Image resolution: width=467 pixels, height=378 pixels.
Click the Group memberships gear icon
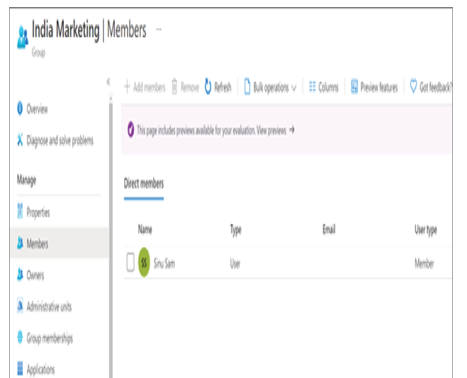point(20,337)
